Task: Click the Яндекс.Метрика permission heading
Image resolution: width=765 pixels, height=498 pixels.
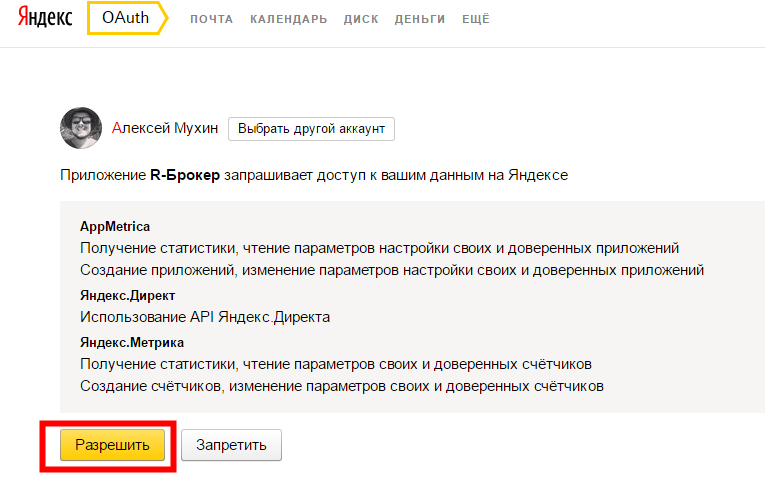Action: (132, 342)
